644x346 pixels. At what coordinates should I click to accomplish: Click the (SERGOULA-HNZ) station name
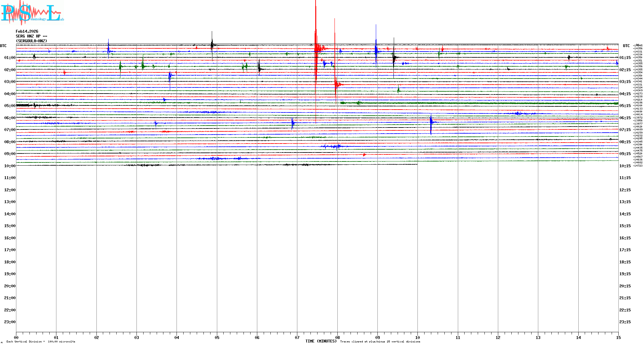[x=31, y=41]
